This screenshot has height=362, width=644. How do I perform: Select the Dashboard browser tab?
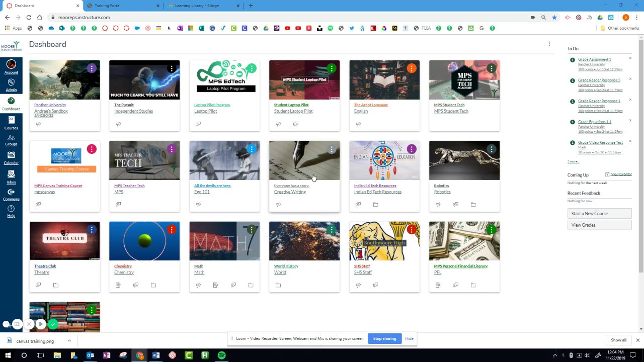coord(41,6)
